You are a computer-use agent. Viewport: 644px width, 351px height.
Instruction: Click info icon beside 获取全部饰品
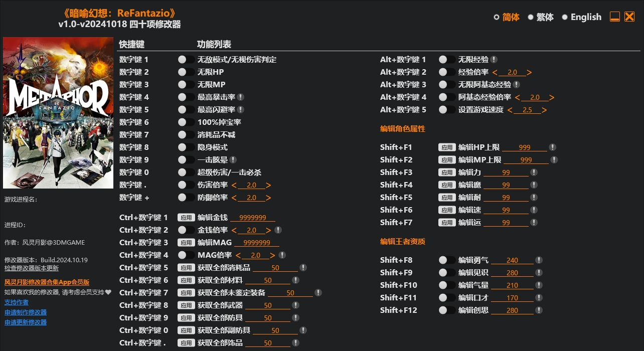[x=295, y=343]
